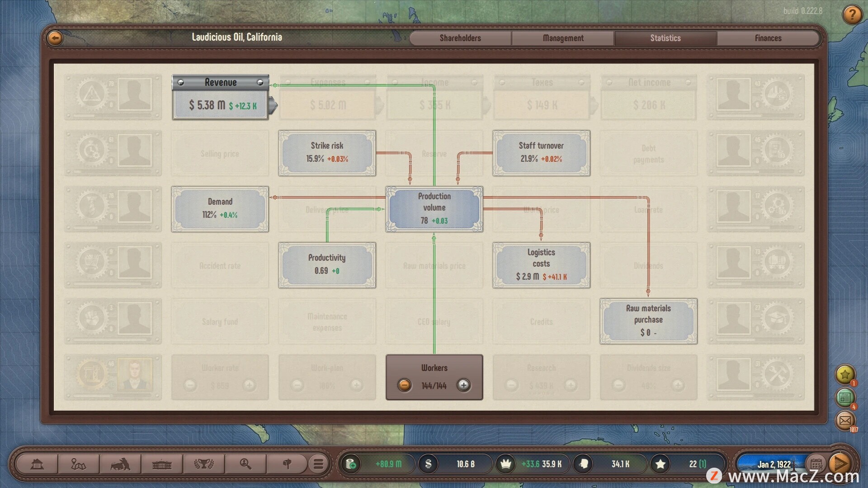Open the government building icon
868x488 pixels.
point(161,464)
